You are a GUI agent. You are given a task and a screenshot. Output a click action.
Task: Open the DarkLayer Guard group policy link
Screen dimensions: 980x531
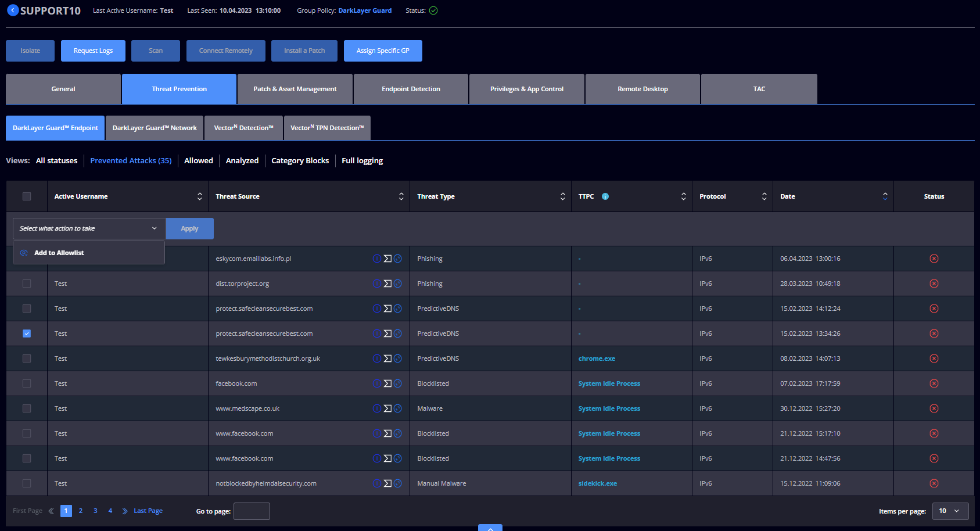point(365,10)
